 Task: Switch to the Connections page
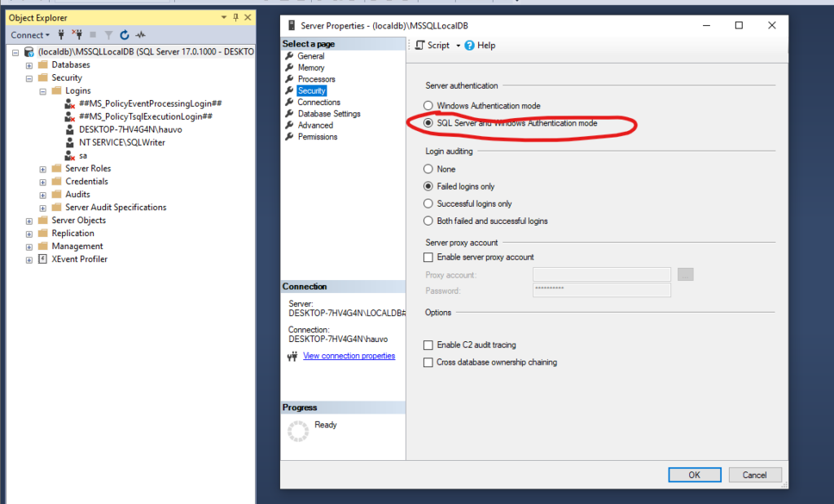pos(318,103)
